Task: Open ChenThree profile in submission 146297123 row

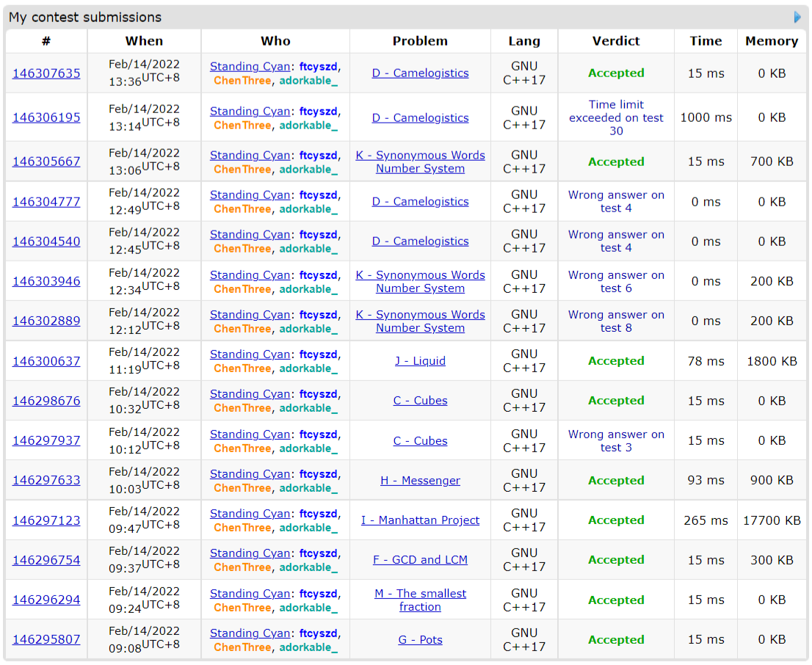Action: 242,528
